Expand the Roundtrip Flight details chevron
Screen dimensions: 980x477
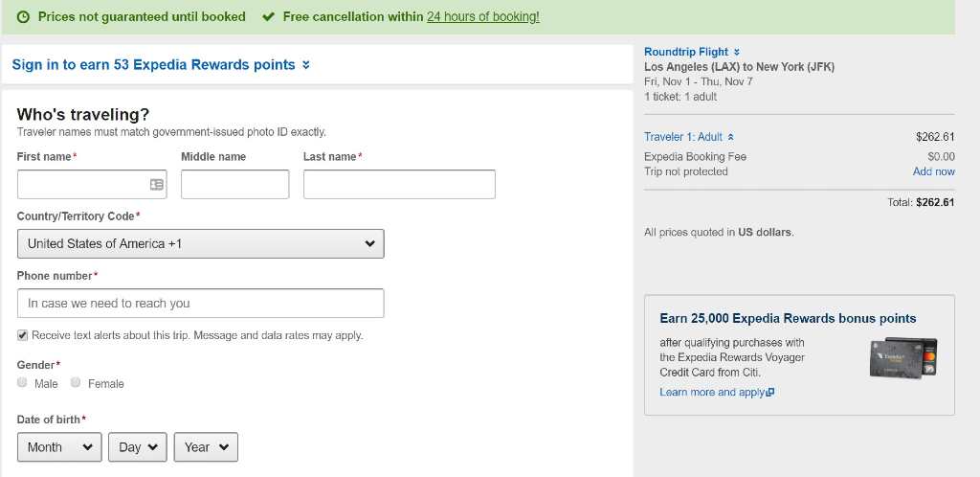coord(736,52)
